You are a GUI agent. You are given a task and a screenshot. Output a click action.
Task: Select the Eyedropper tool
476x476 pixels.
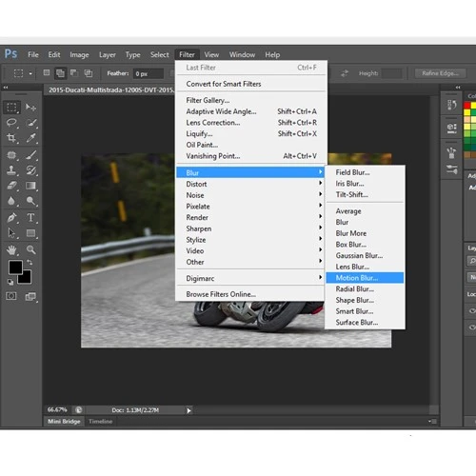[x=31, y=138]
